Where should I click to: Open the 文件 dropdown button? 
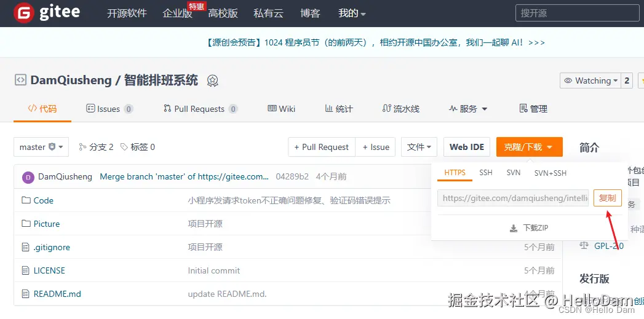click(419, 147)
